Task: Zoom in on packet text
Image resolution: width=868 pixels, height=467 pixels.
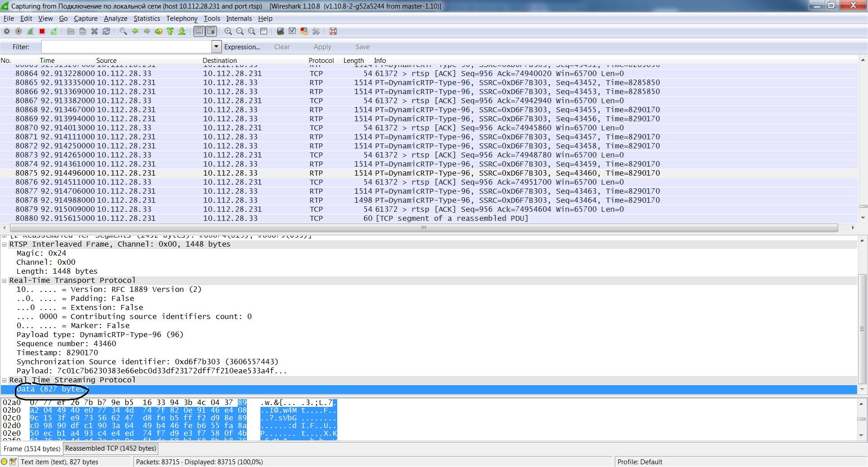Action: tap(228, 31)
